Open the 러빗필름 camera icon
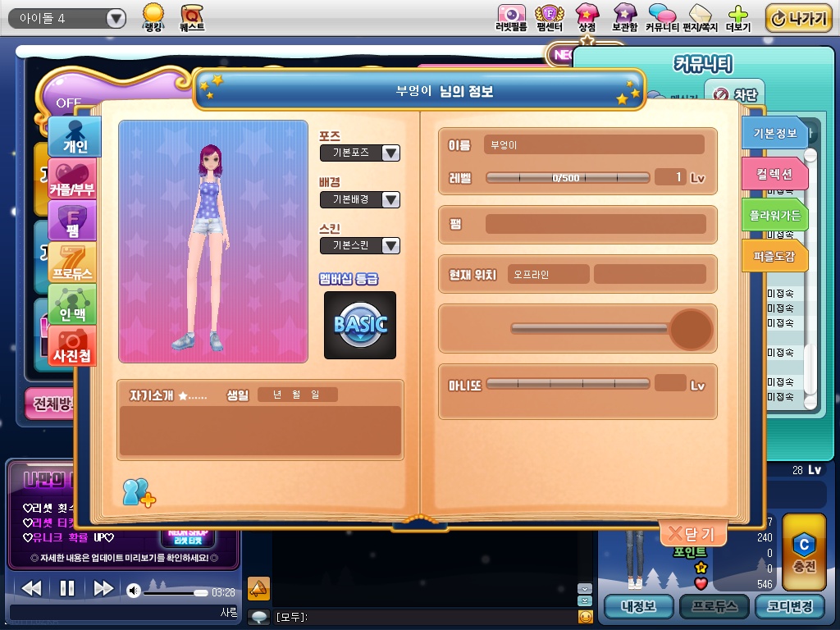 [x=511, y=18]
